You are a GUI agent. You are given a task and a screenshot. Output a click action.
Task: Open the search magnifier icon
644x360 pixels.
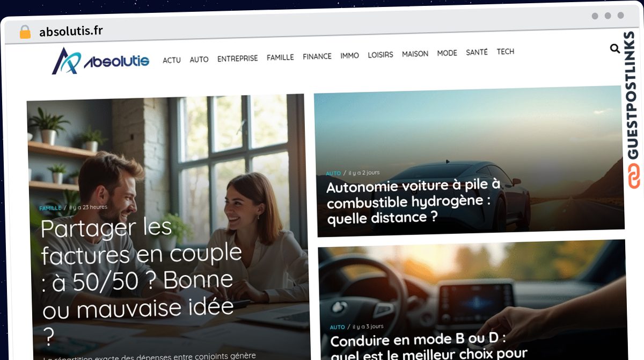point(615,48)
